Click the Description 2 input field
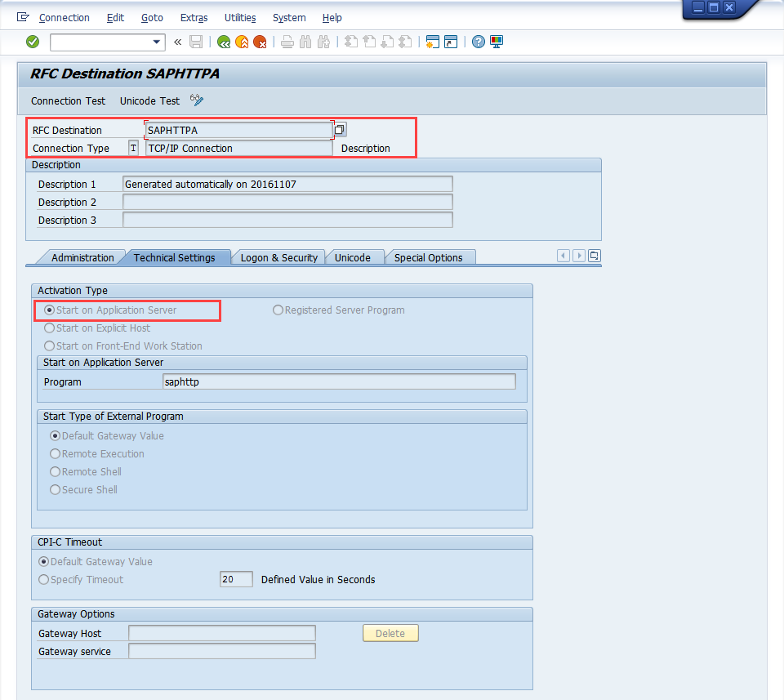 (x=287, y=202)
